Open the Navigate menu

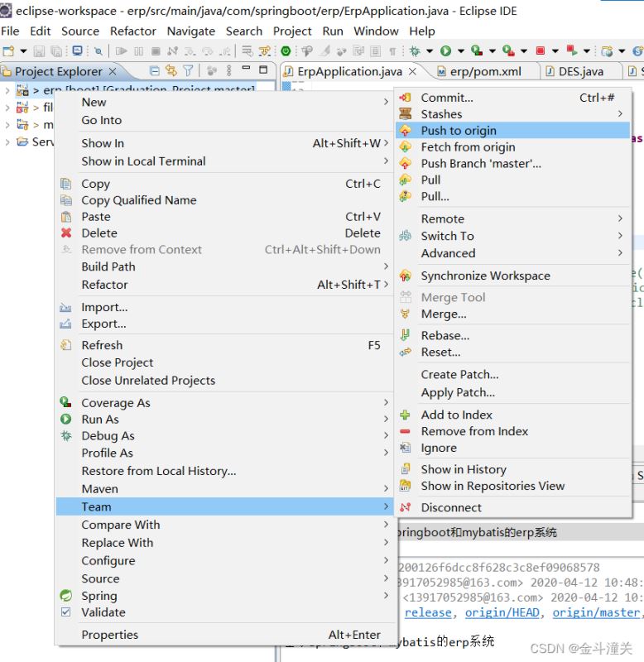point(191,31)
